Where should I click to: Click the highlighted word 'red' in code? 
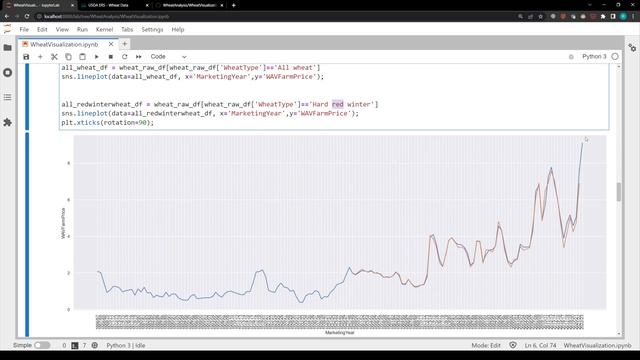(338, 104)
